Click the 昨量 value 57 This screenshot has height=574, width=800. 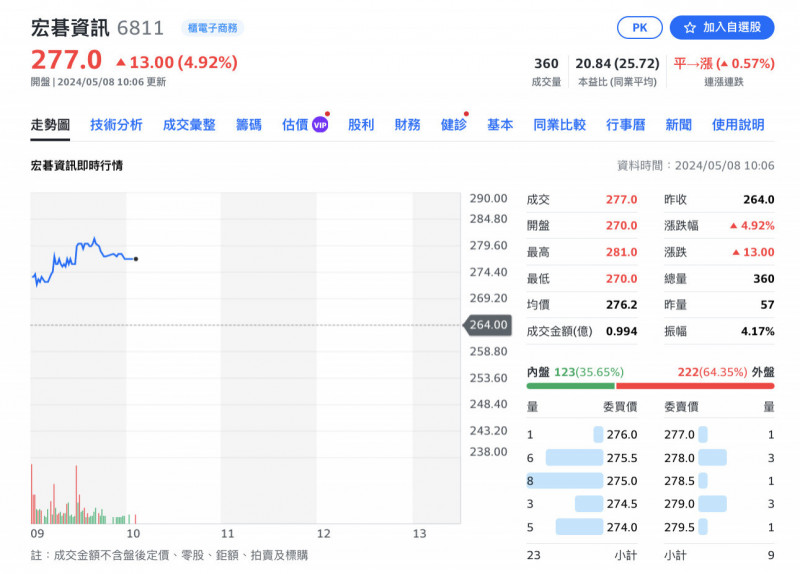(767, 305)
